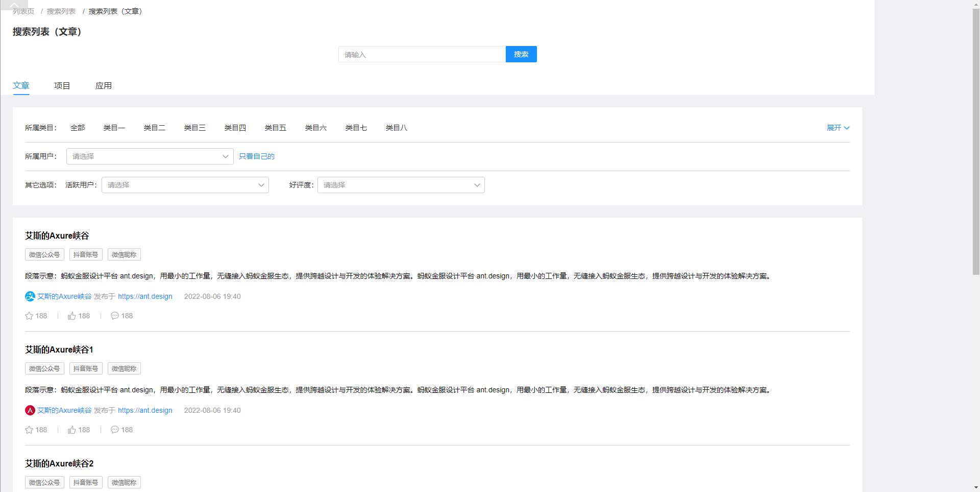The image size is (980, 492).
Task: Switch to the 应用 tab
Action: [x=104, y=85]
